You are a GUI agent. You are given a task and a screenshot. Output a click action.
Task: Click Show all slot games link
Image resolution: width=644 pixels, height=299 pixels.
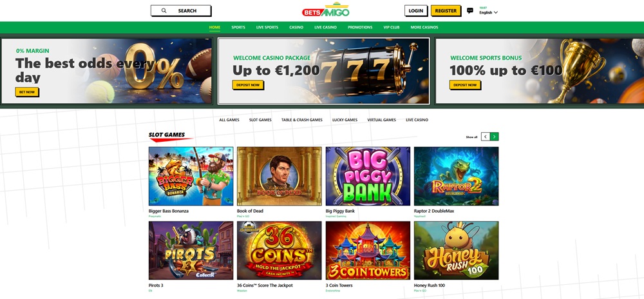[x=471, y=137]
